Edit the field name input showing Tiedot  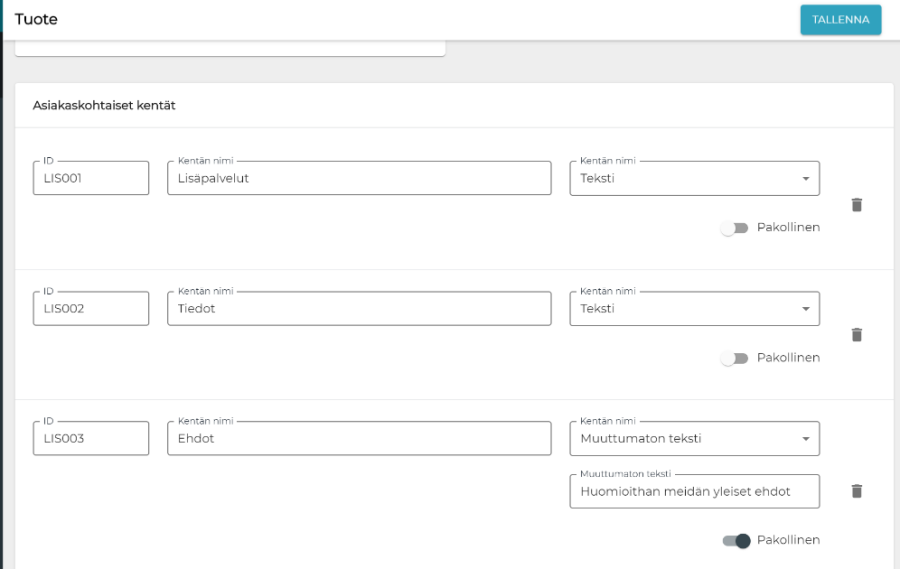[x=358, y=309]
